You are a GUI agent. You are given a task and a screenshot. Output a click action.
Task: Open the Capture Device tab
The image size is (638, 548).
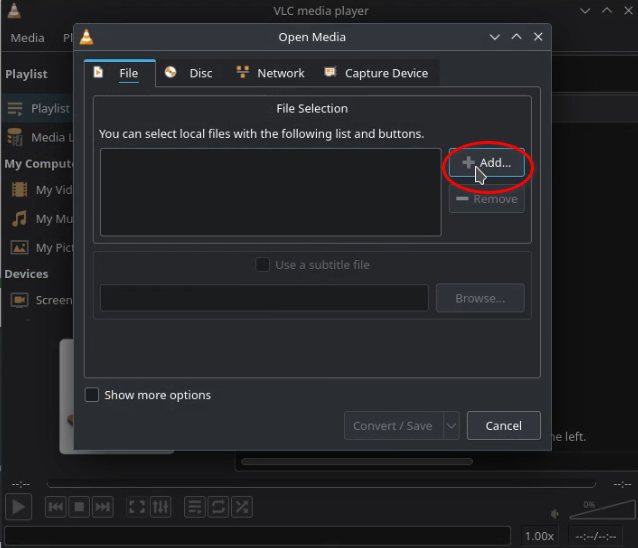[x=376, y=73]
